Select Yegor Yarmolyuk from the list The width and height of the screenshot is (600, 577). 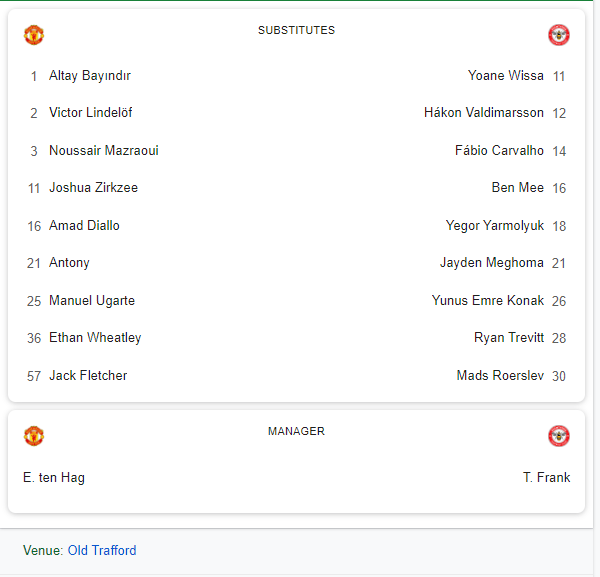tap(494, 226)
